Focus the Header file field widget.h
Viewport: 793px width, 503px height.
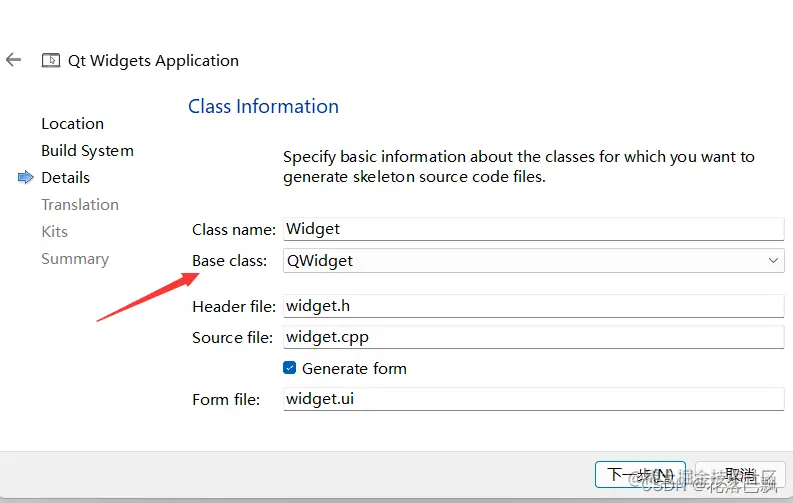pyautogui.click(x=534, y=306)
